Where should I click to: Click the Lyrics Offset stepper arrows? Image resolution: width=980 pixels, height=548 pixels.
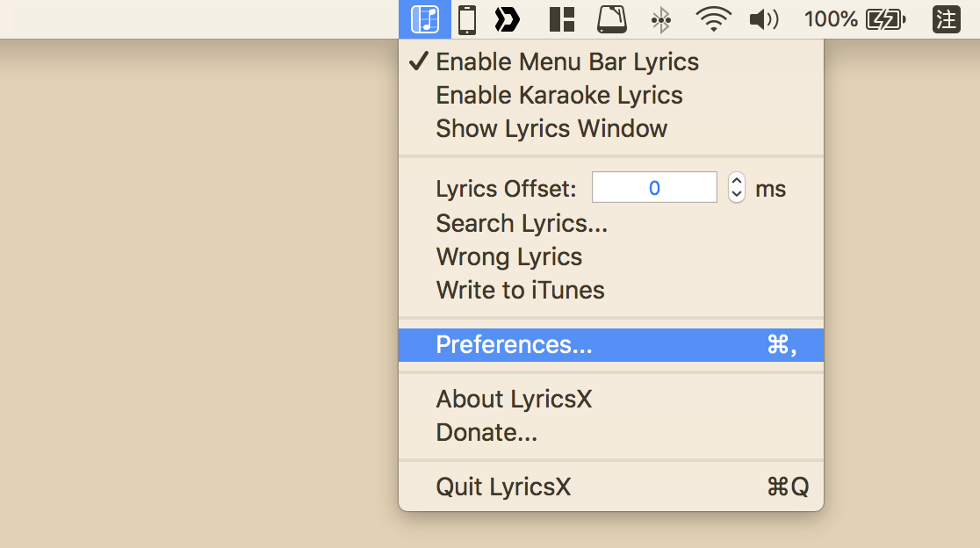(x=737, y=188)
